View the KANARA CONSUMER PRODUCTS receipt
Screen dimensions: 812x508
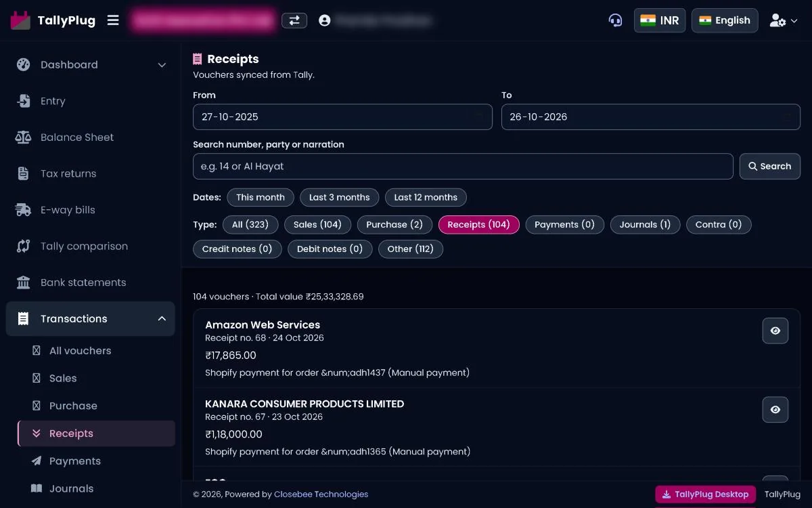pos(775,410)
